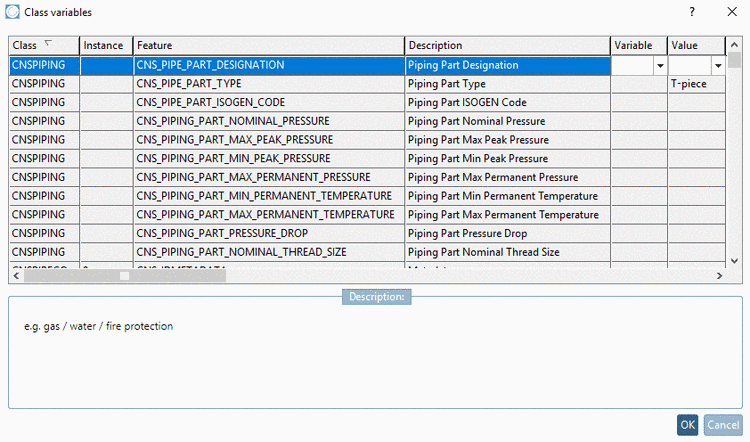750x442 pixels.
Task: Sort by the Class column header
Action: (44, 45)
